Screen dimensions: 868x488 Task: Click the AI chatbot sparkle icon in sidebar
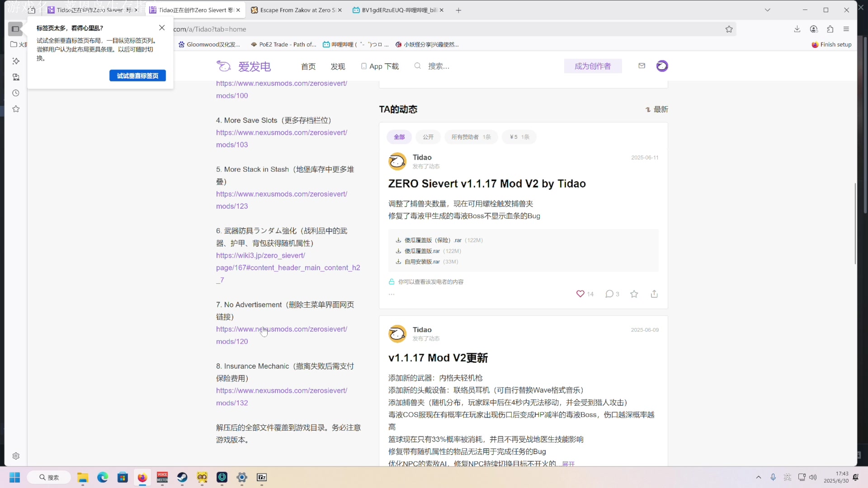click(16, 61)
